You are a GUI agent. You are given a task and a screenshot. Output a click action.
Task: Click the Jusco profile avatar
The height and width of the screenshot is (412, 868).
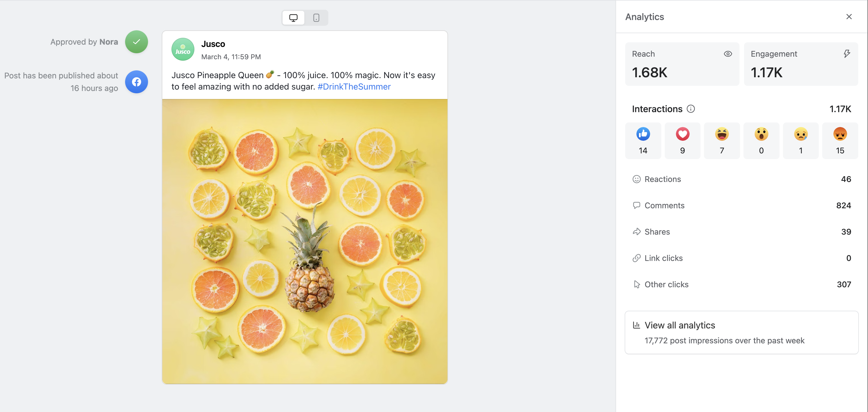click(183, 49)
